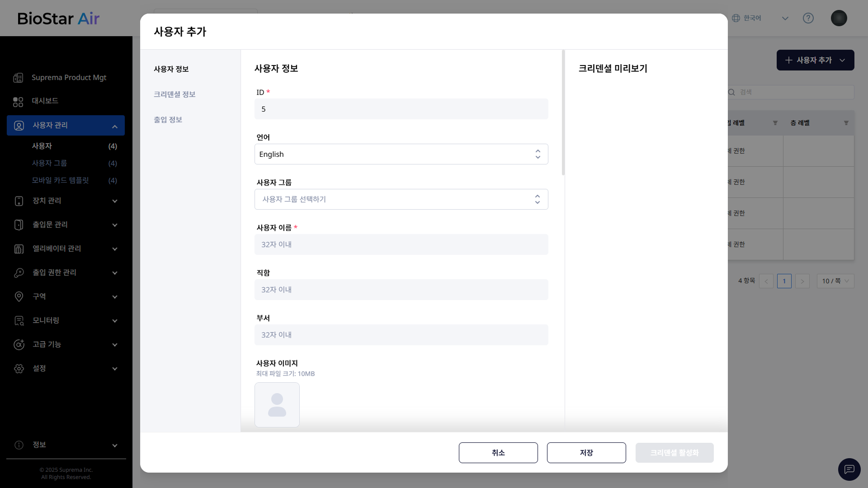The image size is (868, 488).
Task: Open the 언어 English dropdown
Action: [x=401, y=154]
